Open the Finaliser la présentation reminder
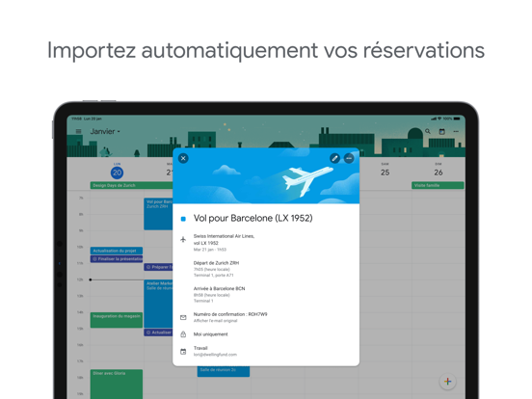Image resolution: width=532 pixels, height=399 pixels. coord(117,259)
